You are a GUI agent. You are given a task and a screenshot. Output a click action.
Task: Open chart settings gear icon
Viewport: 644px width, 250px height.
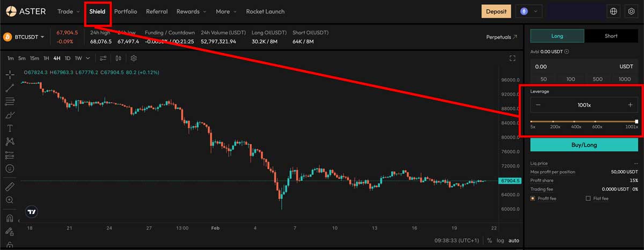(x=134, y=58)
